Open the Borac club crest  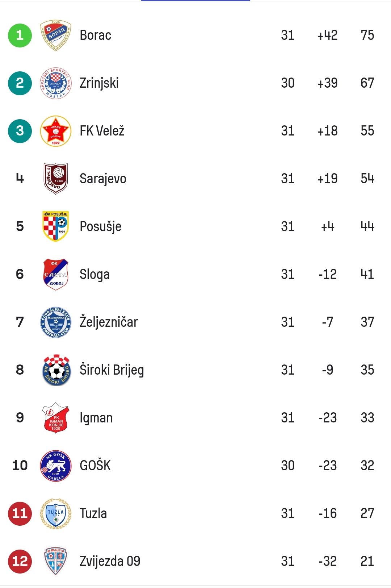[x=56, y=35]
